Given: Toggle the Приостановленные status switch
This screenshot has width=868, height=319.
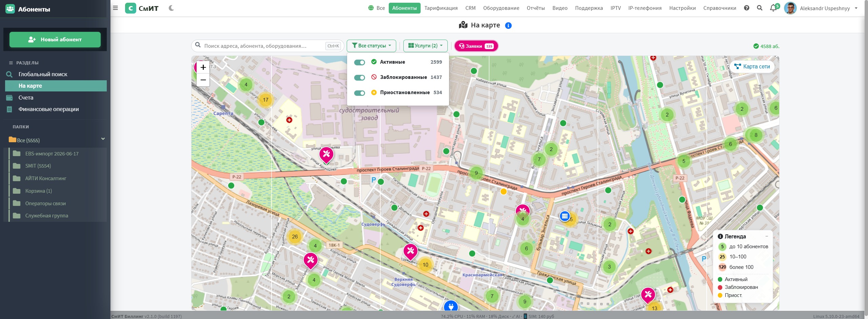Looking at the screenshot, I should tap(359, 93).
